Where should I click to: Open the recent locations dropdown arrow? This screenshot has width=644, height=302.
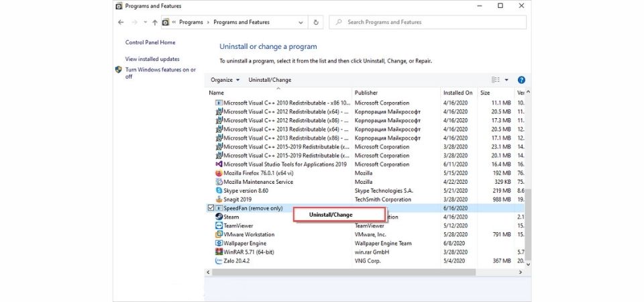pyautogui.click(x=146, y=23)
